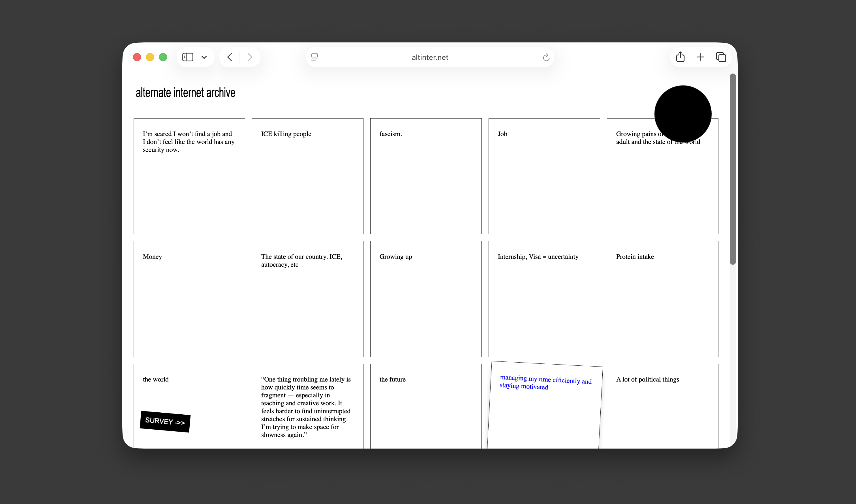
Task: Select 'the future' card
Action: (426, 406)
